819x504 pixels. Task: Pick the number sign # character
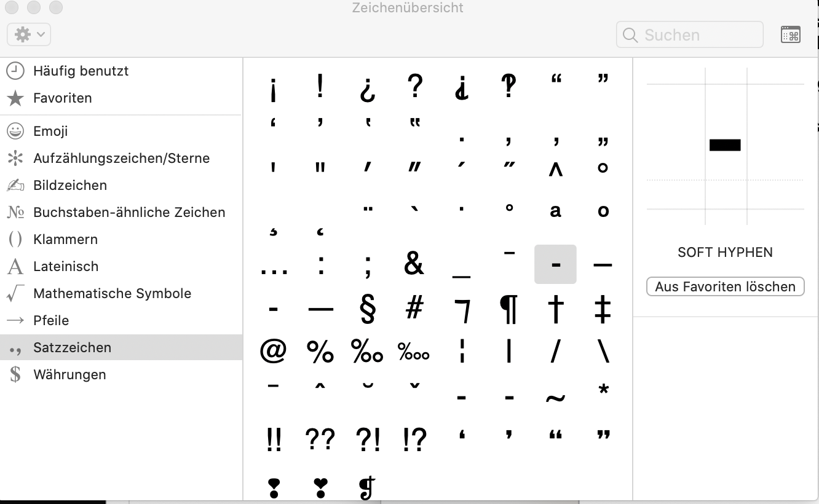[414, 307]
